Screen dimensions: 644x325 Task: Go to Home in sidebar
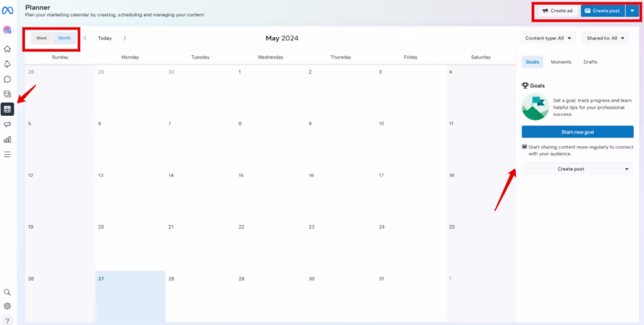[x=7, y=49]
